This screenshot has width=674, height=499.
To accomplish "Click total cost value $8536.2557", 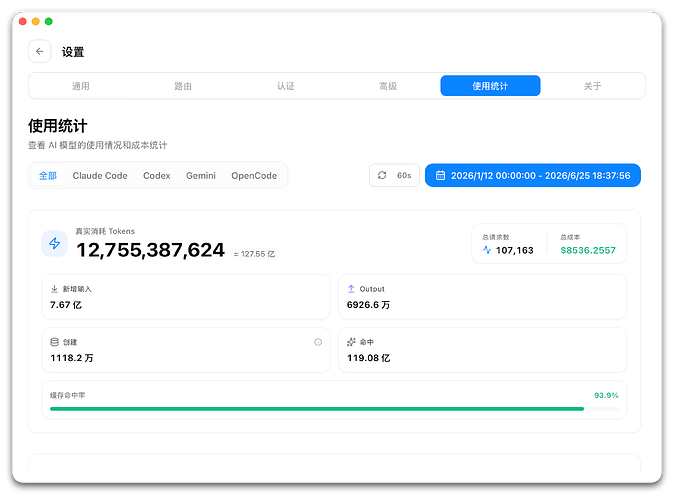I will [x=588, y=250].
